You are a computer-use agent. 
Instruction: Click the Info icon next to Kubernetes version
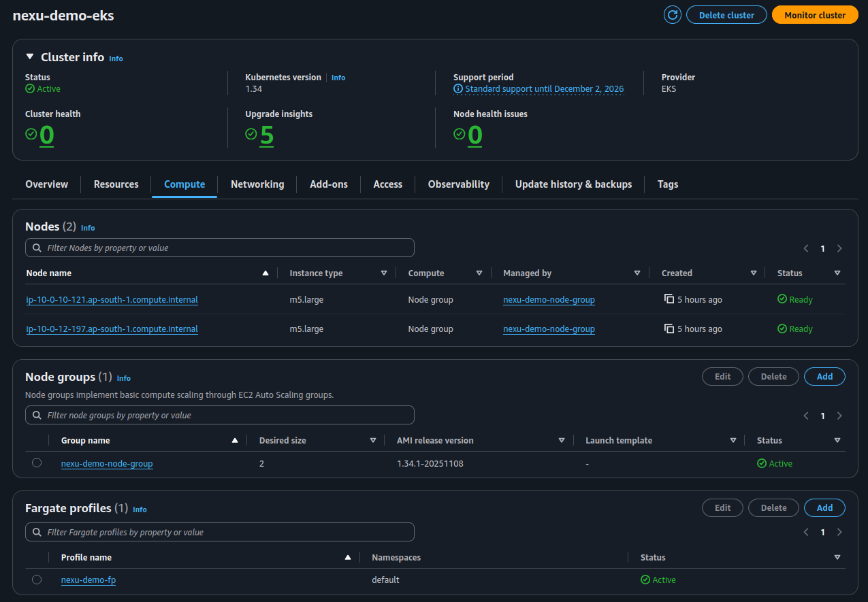tap(338, 77)
